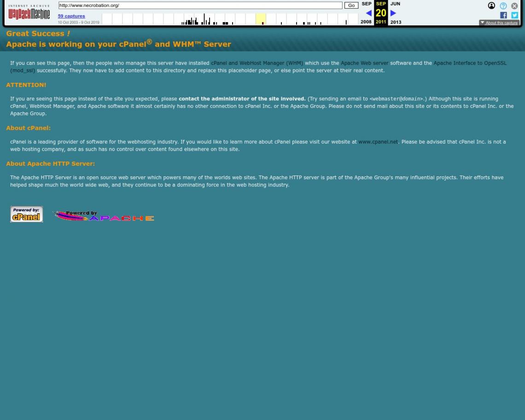Expand the About this capture panel
Screen dimensions: 525x420
pyautogui.click(x=499, y=23)
